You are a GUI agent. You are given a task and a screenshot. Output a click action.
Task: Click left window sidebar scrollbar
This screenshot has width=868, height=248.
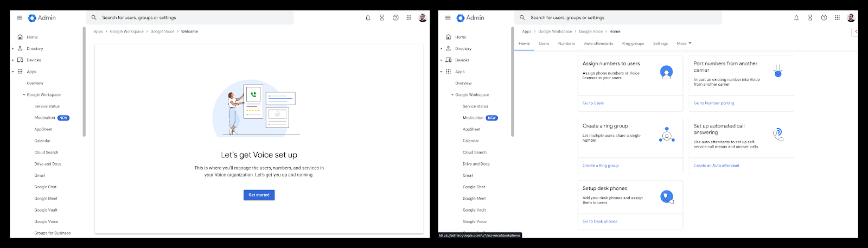click(84, 81)
